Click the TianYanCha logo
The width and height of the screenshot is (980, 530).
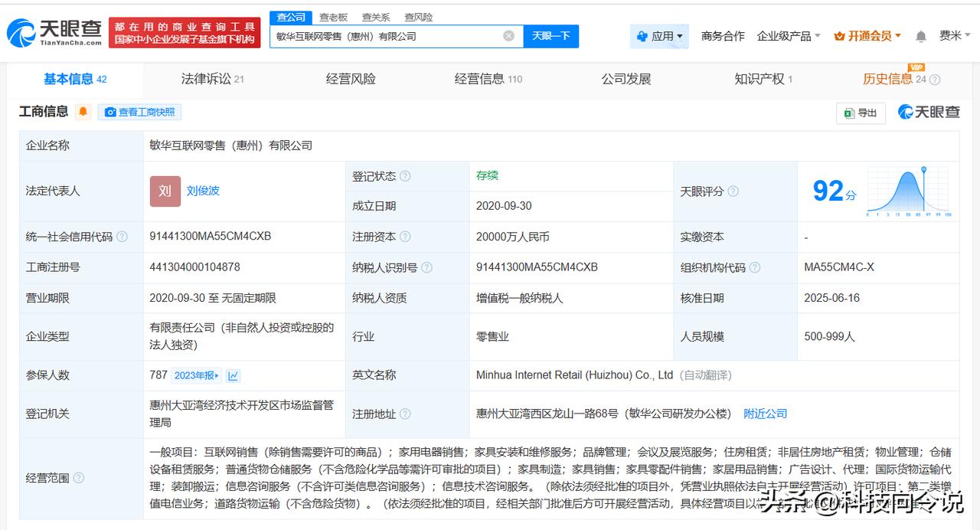point(54,32)
